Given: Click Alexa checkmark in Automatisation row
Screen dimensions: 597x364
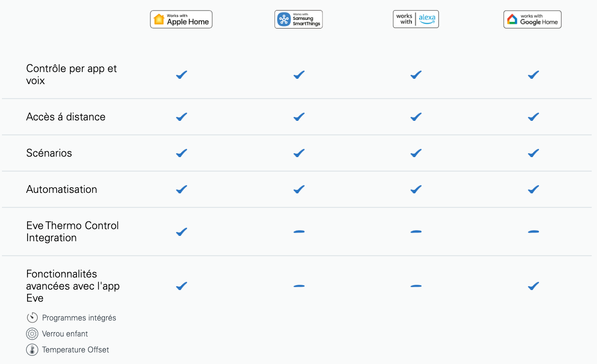Looking at the screenshot, I should click(416, 189).
